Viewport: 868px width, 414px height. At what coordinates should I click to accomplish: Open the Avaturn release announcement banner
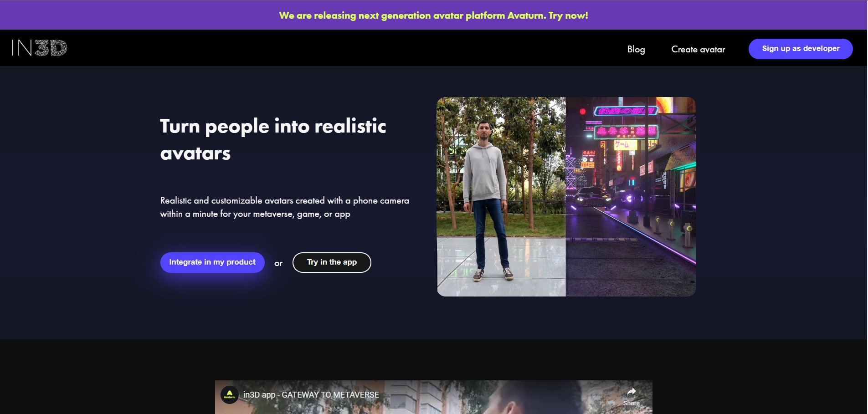(434, 15)
